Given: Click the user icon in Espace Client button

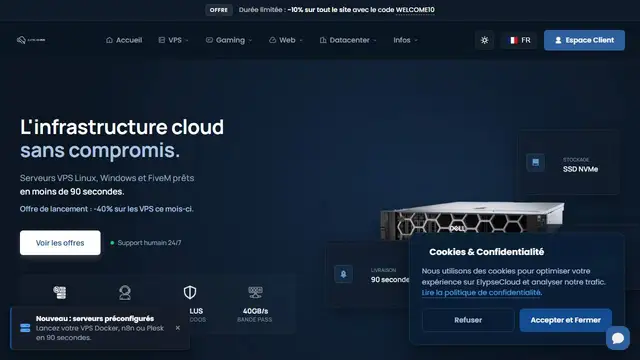Looking at the screenshot, I should click(x=558, y=40).
